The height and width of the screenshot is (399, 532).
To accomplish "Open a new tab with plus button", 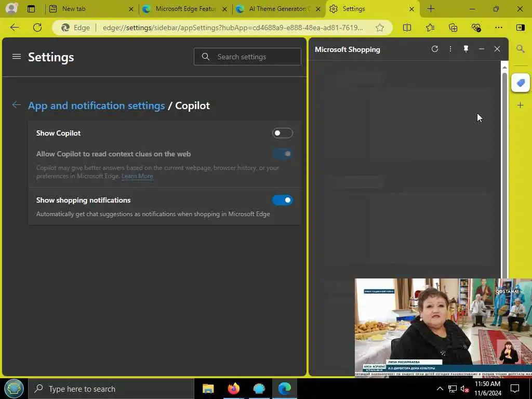I will 431,9.
